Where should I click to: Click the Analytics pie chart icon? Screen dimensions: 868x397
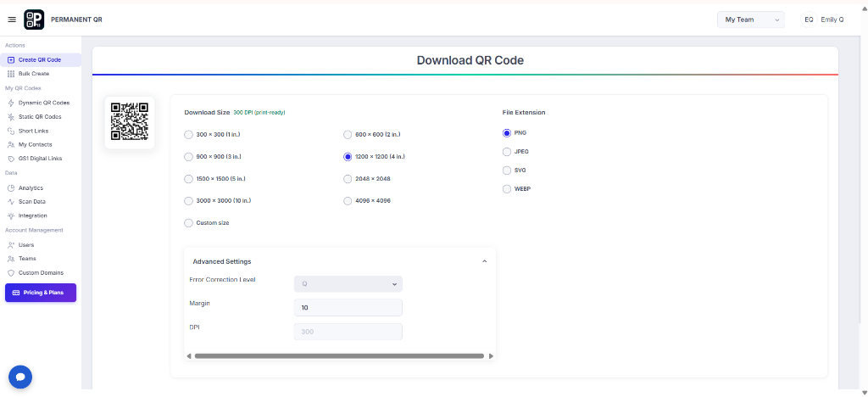click(x=11, y=188)
